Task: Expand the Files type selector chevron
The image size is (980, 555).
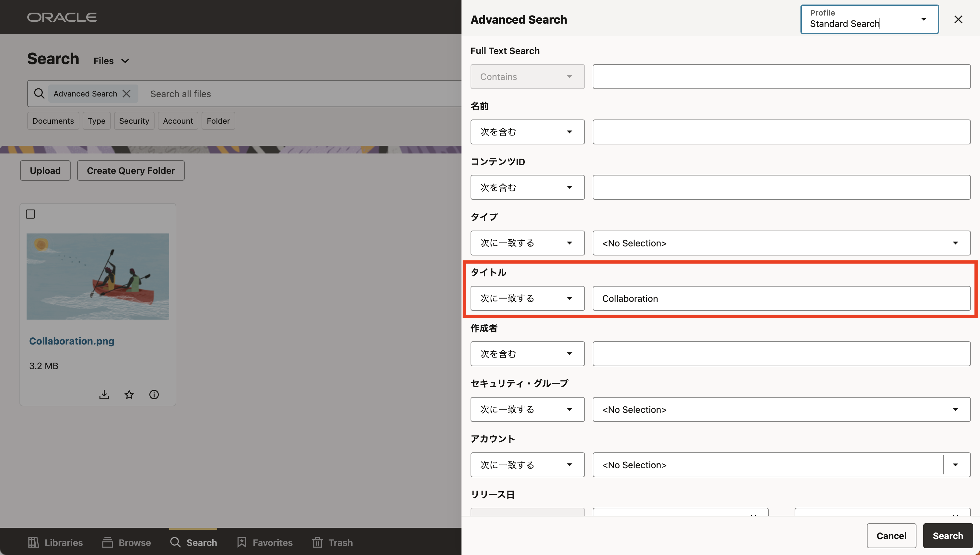Action: 125,61
